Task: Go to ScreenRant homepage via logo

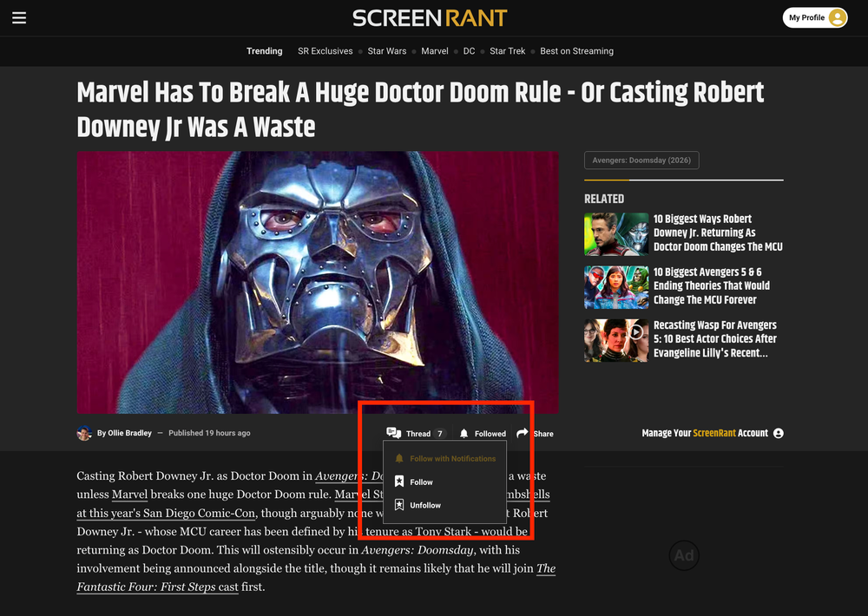Action: coord(430,17)
